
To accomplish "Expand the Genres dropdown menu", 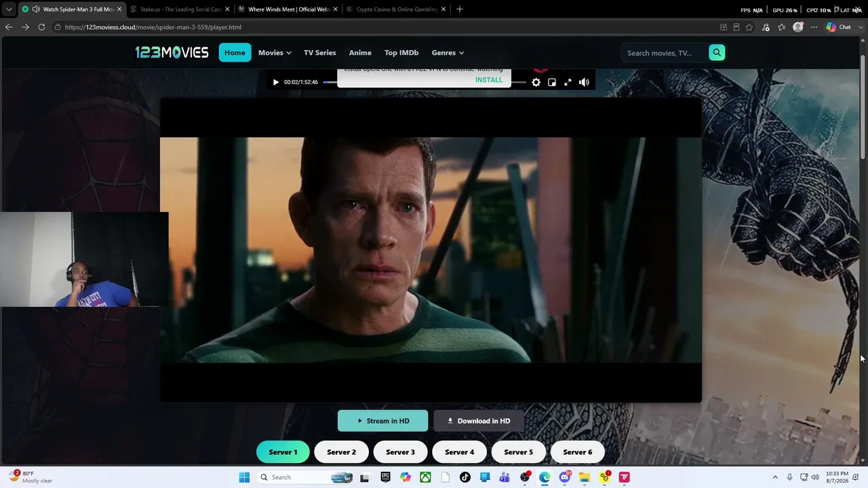I will click(448, 52).
